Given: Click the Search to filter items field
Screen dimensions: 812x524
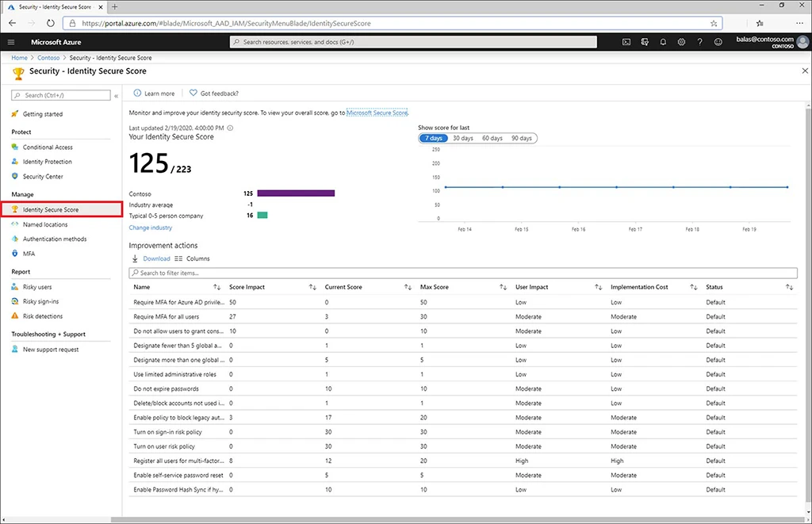Looking at the screenshot, I should (x=463, y=273).
